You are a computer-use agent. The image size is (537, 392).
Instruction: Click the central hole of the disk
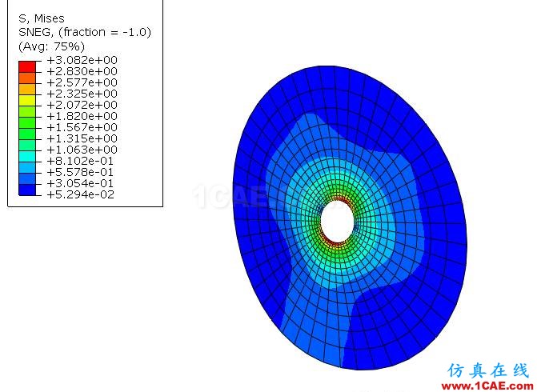[337, 222]
